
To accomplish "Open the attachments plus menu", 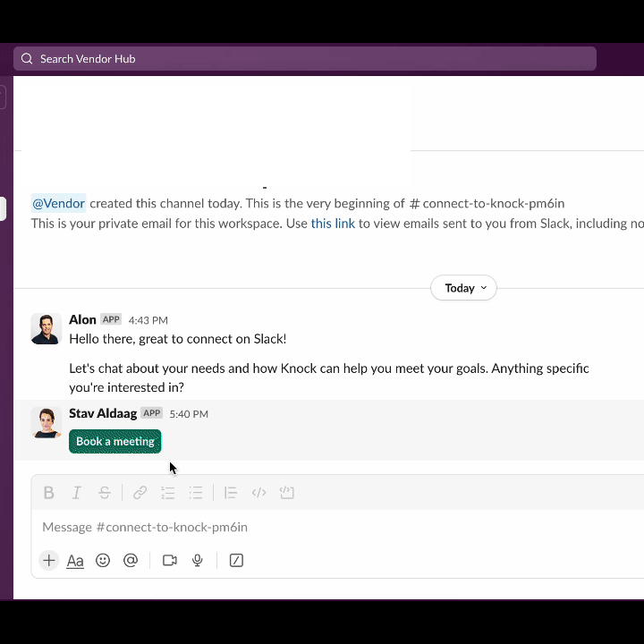I will (49, 560).
